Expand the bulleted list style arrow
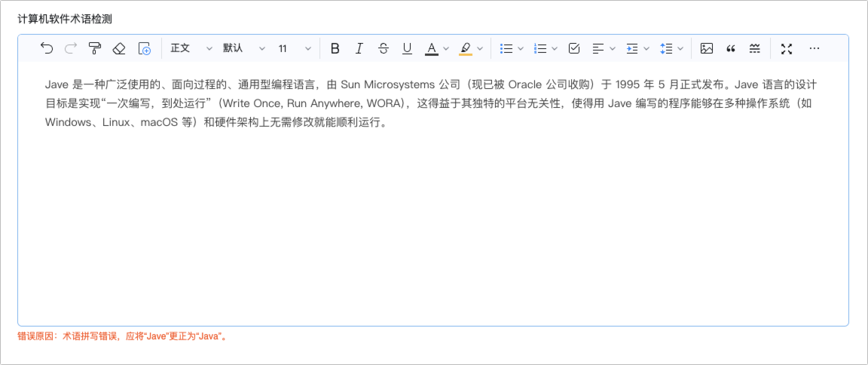Screen dimensions: 868x365 click(x=521, y=48)
